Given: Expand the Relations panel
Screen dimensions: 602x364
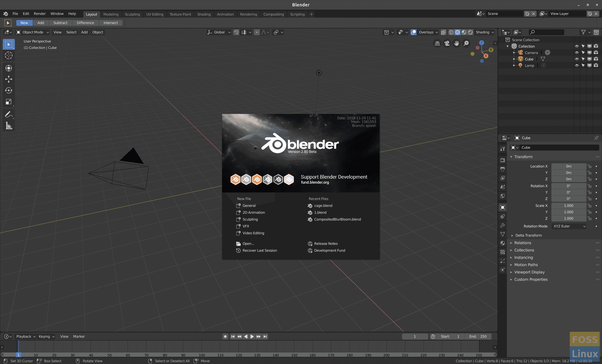Looking at the screenshot, I should [x=522, y=243].
